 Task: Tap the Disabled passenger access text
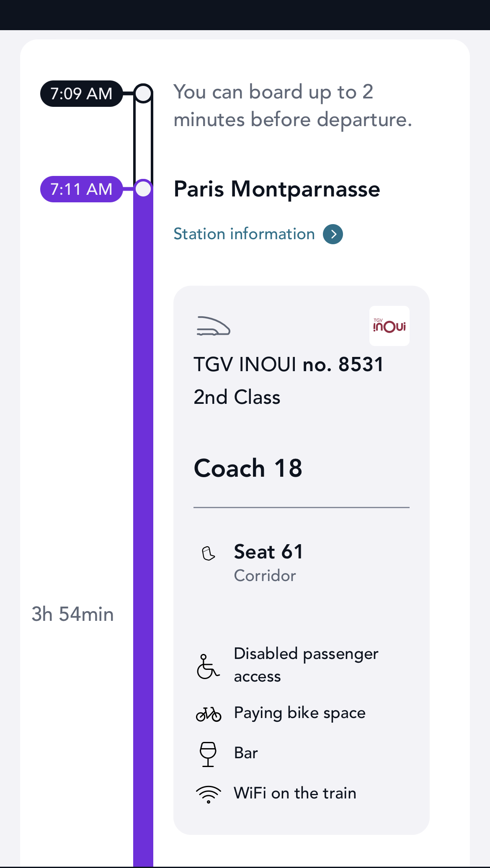306,665
